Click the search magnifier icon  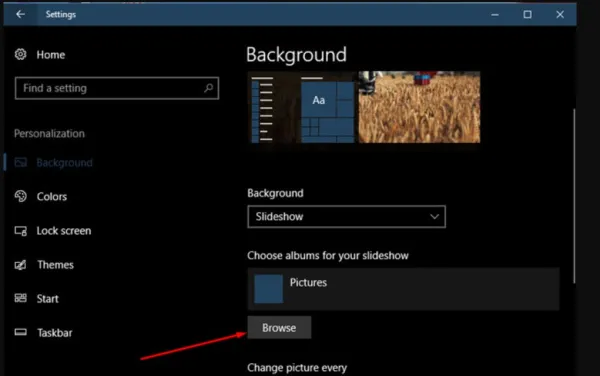(209, 88)
